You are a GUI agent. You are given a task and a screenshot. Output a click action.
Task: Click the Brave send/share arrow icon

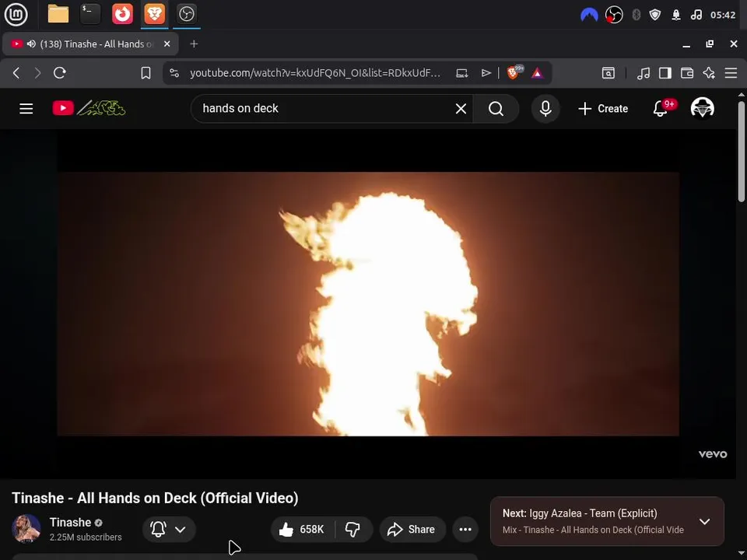[x=486, y=73]
